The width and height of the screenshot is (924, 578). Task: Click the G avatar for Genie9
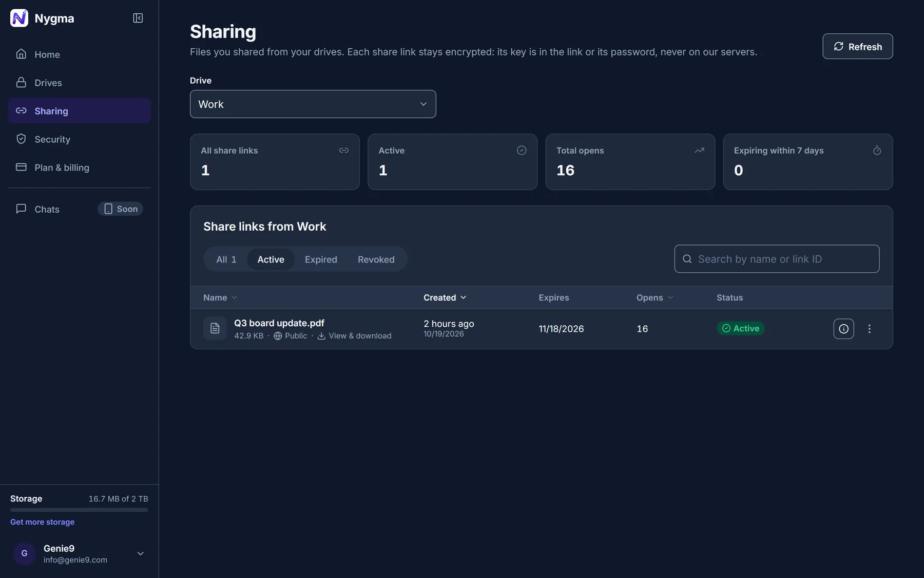pyautogui.click(x=24, y=553)
